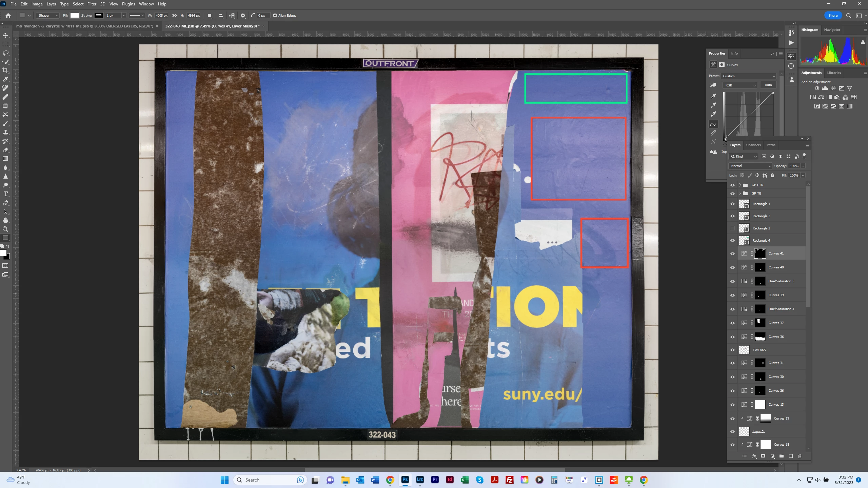This screenshot has width=868, height=488.
Task: Select the Lasso tool
Action: tap(5, 53)
